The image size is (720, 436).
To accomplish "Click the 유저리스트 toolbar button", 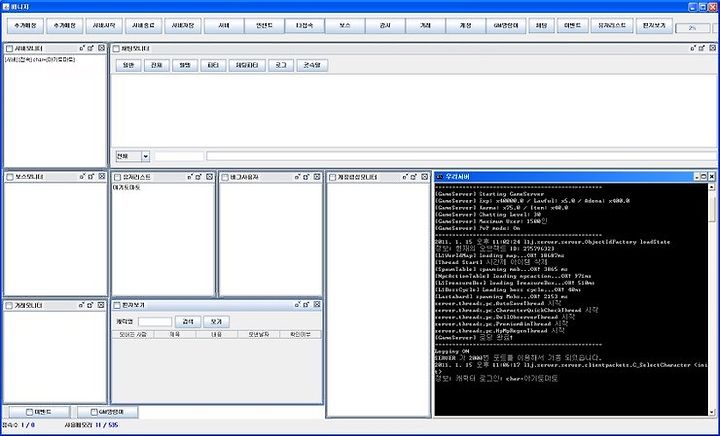I will click(612, 26).
